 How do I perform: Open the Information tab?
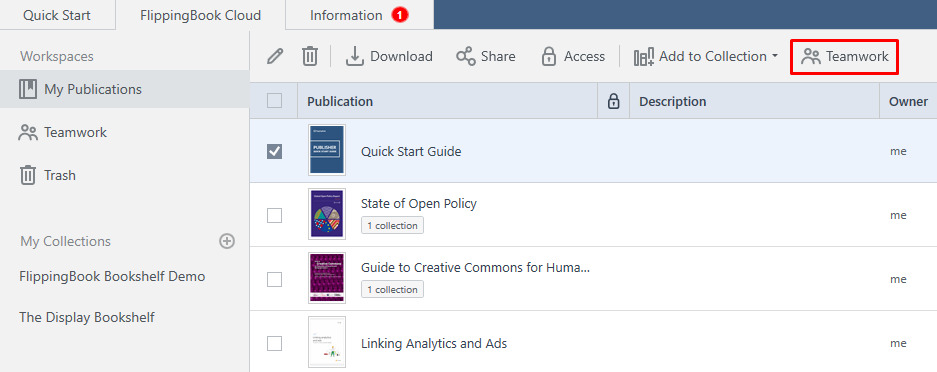pyautogui.click(x=359, y=16)
